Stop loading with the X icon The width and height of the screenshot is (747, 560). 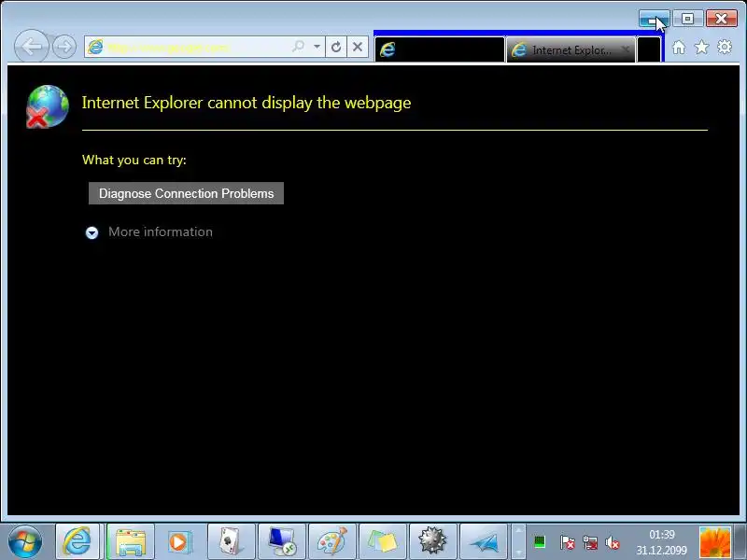tap(358, 46)
